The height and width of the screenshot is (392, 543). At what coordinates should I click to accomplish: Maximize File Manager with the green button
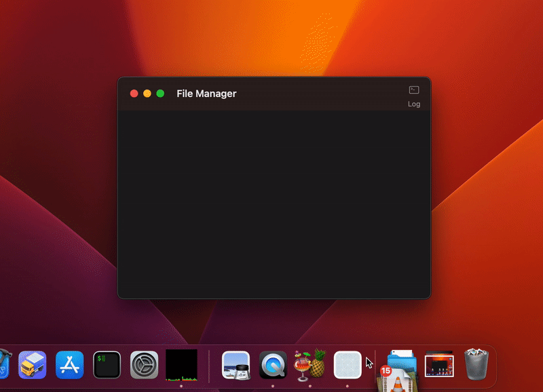point(160,94)
